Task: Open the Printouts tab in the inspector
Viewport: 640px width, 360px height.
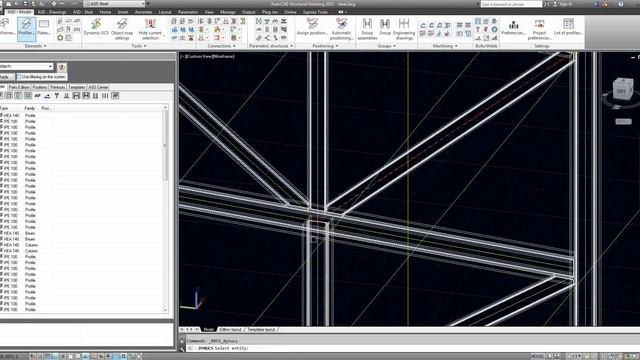Action: (x=58, y=87)
